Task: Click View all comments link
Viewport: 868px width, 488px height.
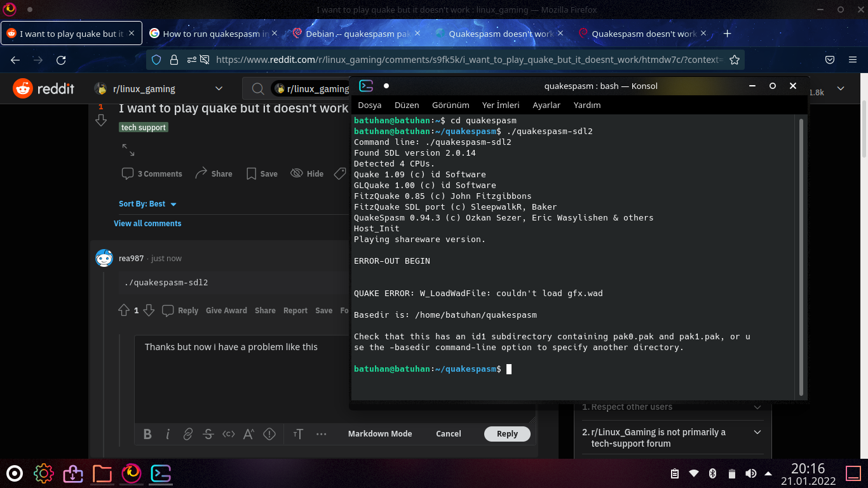Action: tap(147, 224)
